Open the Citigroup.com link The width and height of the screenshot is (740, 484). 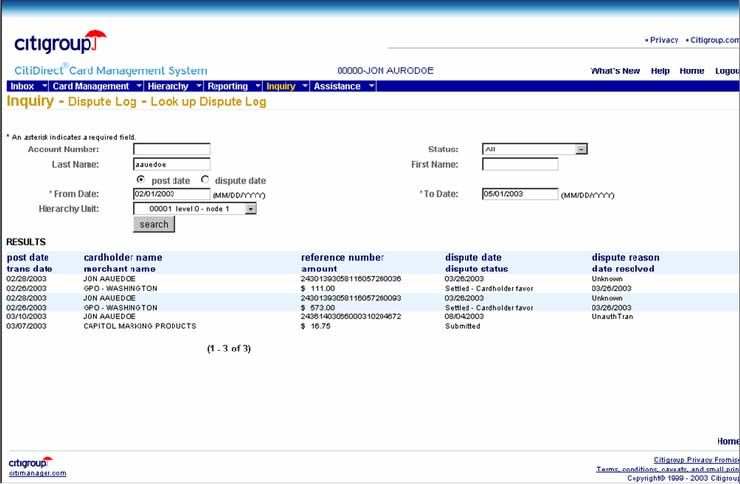715,40
